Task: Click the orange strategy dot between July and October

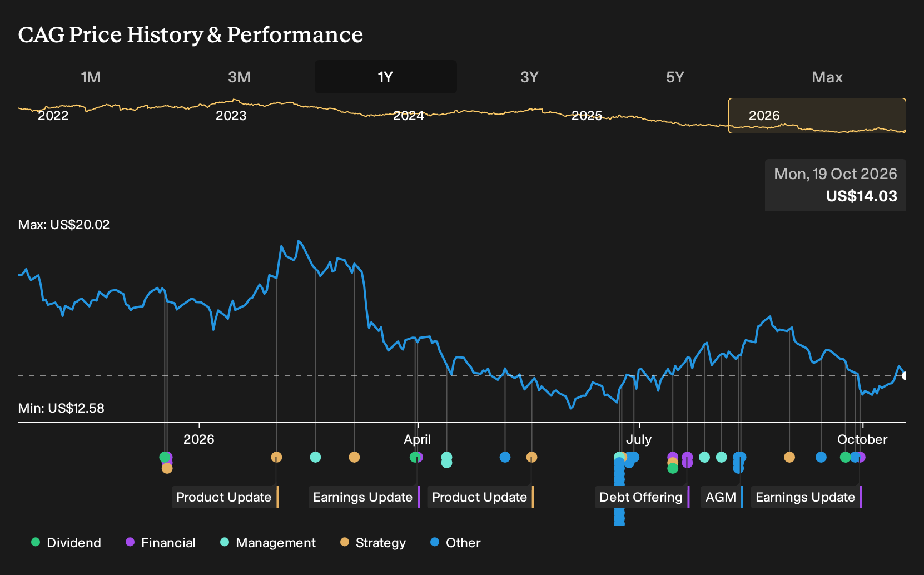Action: 789,457
